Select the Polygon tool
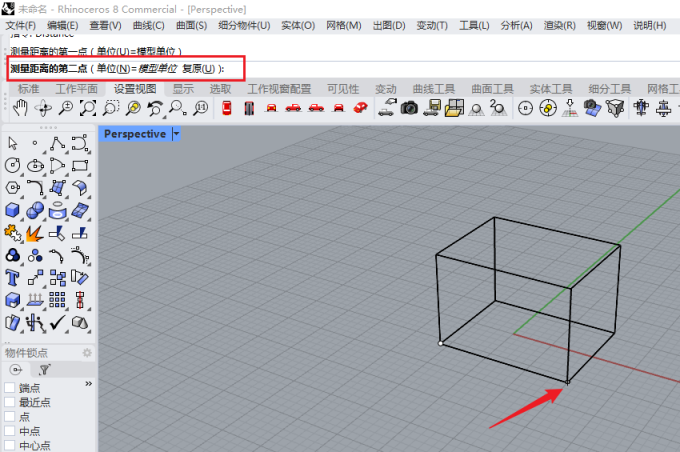Viewport: 680px width, 452px height. point(13,188)
